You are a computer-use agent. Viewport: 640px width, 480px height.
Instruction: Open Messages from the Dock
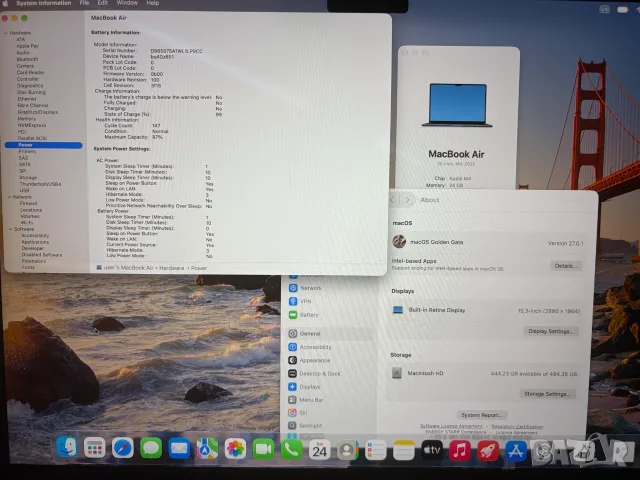point(151,448)
